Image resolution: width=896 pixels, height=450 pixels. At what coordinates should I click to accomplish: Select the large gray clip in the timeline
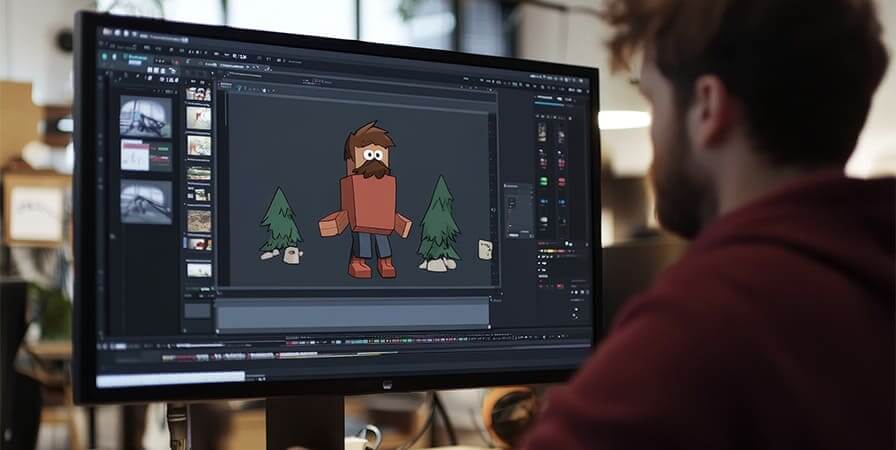[x=353, y=314]
